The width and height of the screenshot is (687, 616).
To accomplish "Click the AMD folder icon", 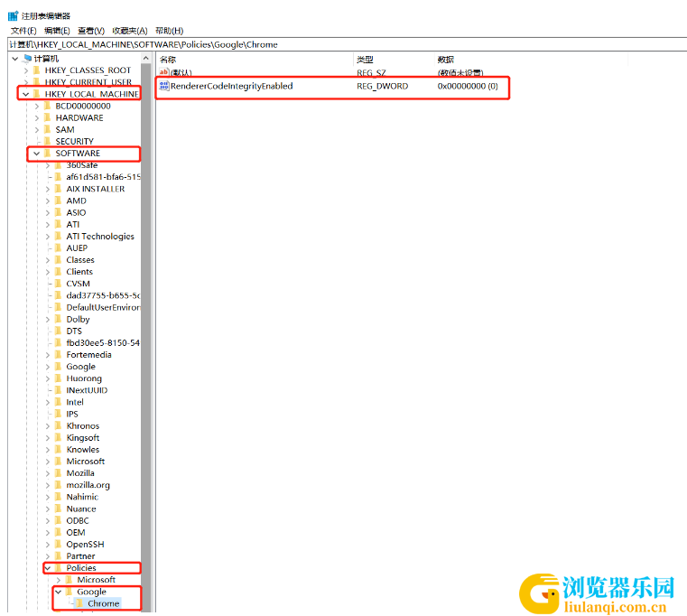I will click(x=59, y=201).
